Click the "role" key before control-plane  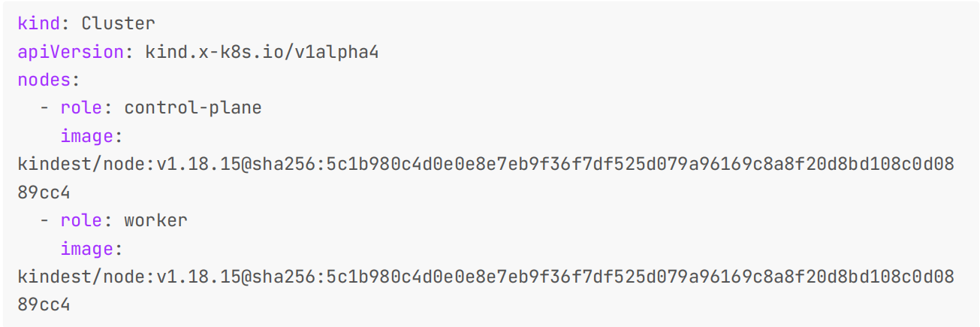pyautogui.click(x=80, y=107)
